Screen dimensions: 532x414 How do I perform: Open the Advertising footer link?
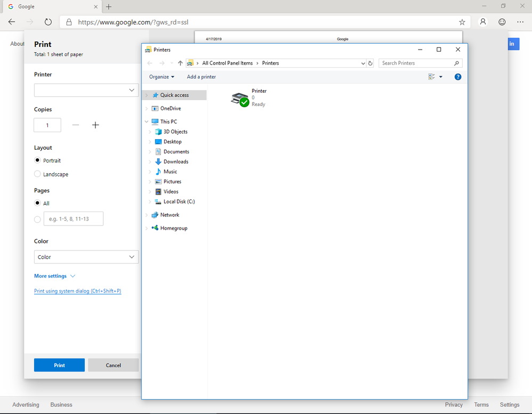tap(26, 404)
